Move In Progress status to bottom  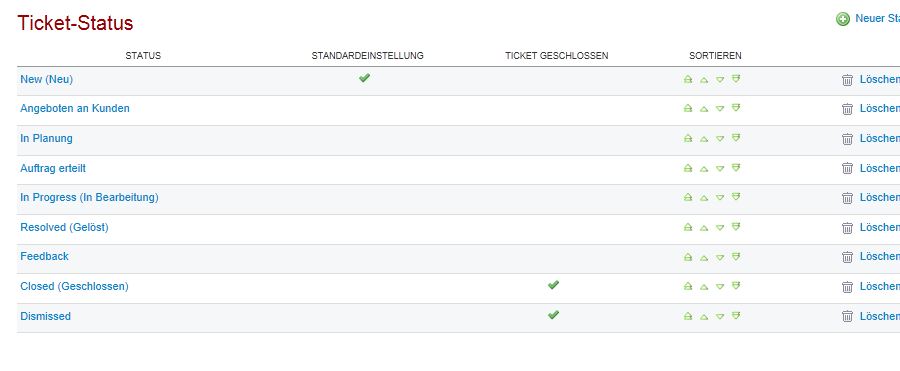(736, 197)
